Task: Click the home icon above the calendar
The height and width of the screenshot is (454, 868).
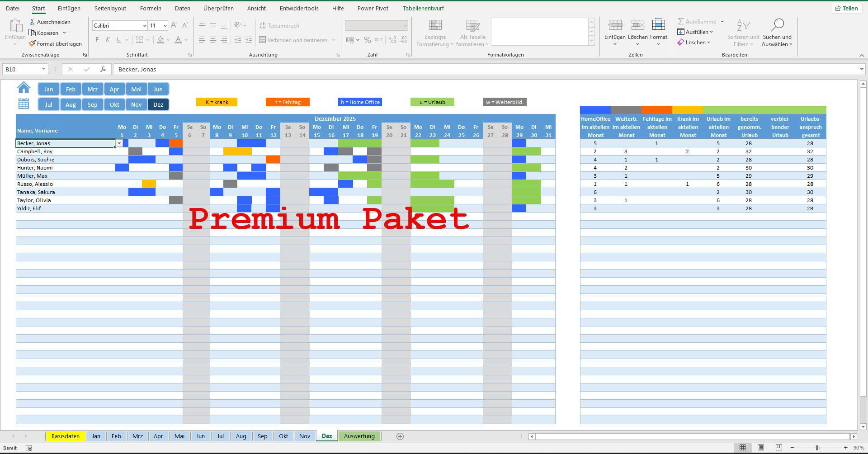Action: tap(24, 87)
